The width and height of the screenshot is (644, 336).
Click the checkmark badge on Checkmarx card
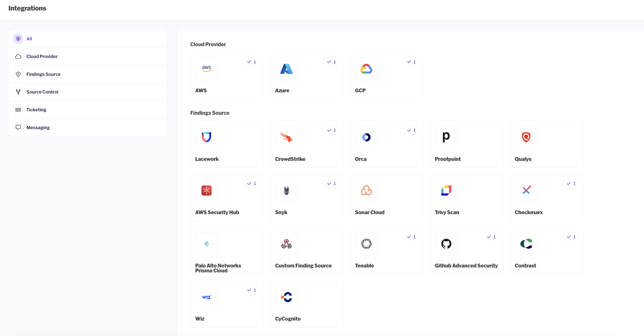point(571,183)
